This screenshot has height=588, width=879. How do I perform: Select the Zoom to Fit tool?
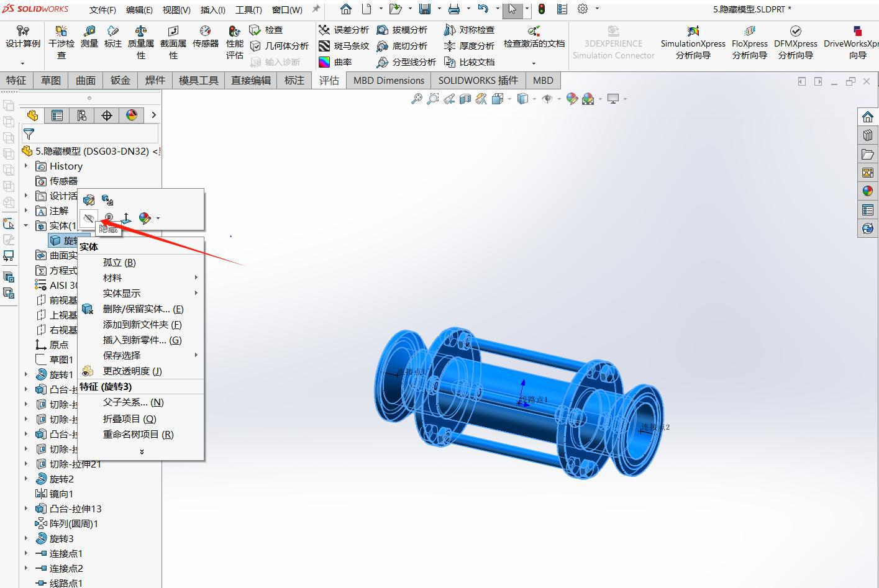click(417, 98)
